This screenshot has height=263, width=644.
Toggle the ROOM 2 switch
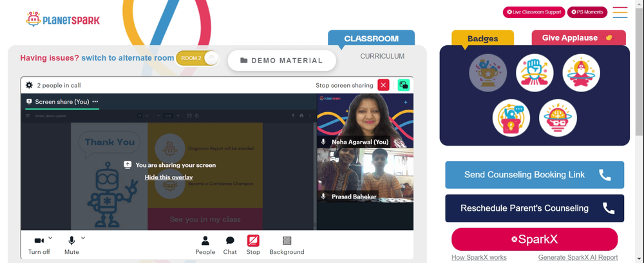pos(197,58)
